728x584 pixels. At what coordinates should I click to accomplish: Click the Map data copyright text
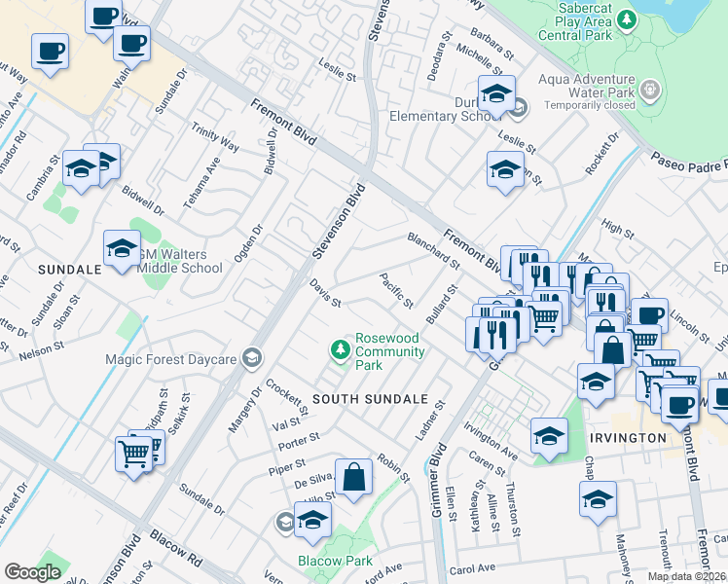click(x=687, y=576)
